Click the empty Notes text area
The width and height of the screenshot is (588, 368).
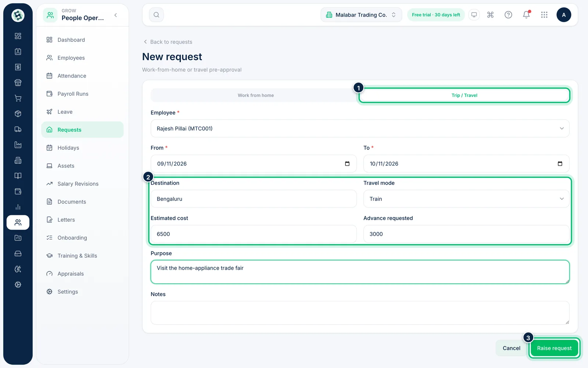point(360,313)
